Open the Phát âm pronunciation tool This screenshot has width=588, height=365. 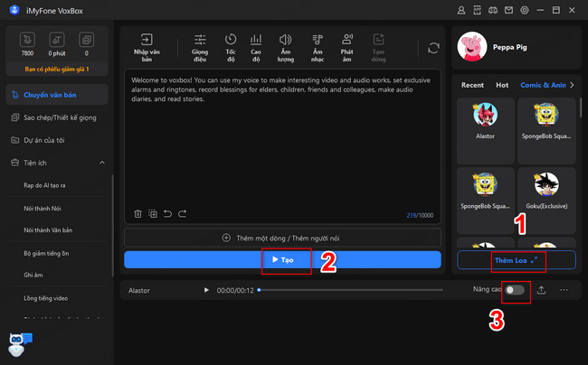pyautogui.click(x=346, y=48)
